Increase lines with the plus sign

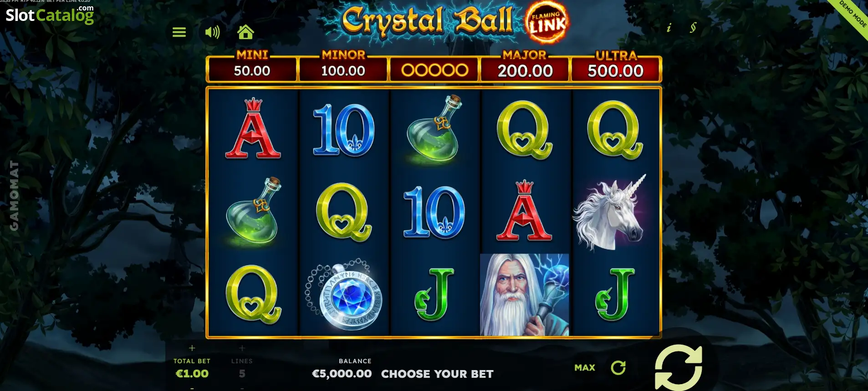242,348
